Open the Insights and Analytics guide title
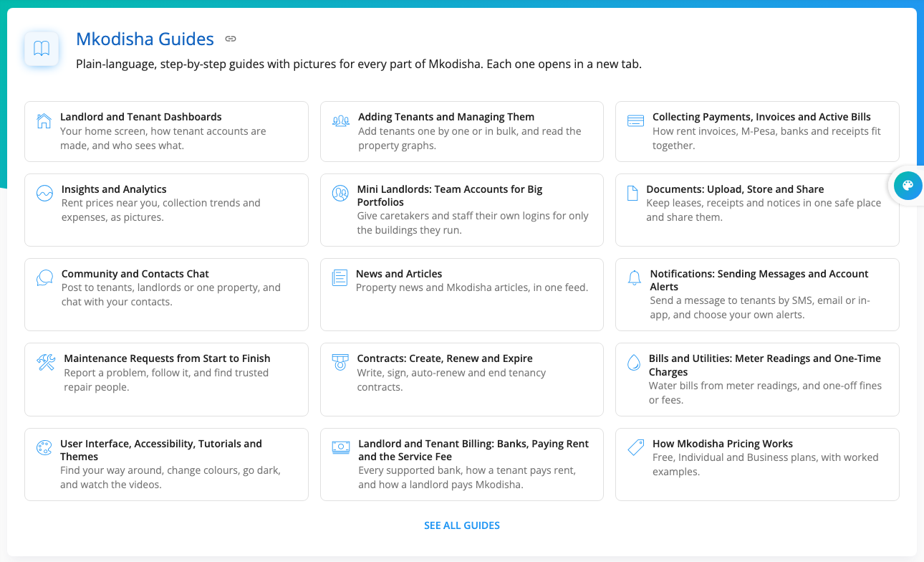Image resolution: width=924 pixels, height=562 pixels. pyautogui.click(x=114, y=189)
